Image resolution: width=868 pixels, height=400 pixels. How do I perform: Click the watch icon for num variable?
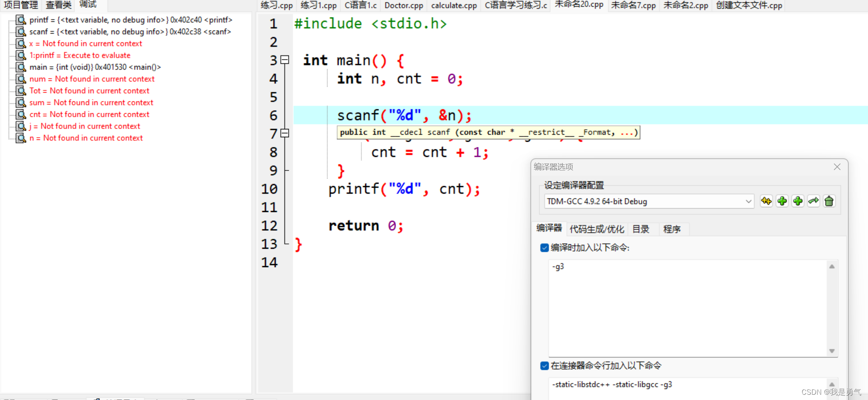point(21,79)
